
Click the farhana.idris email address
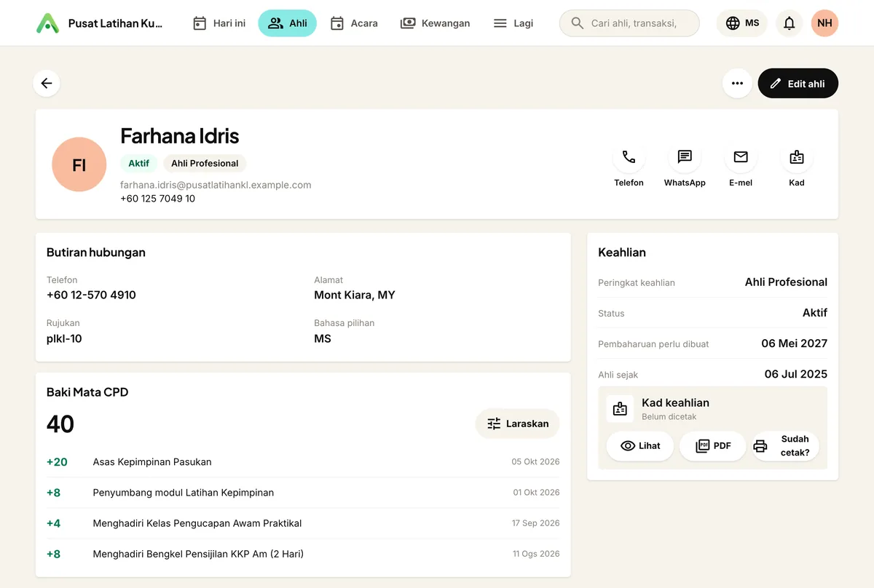[216, 185]
